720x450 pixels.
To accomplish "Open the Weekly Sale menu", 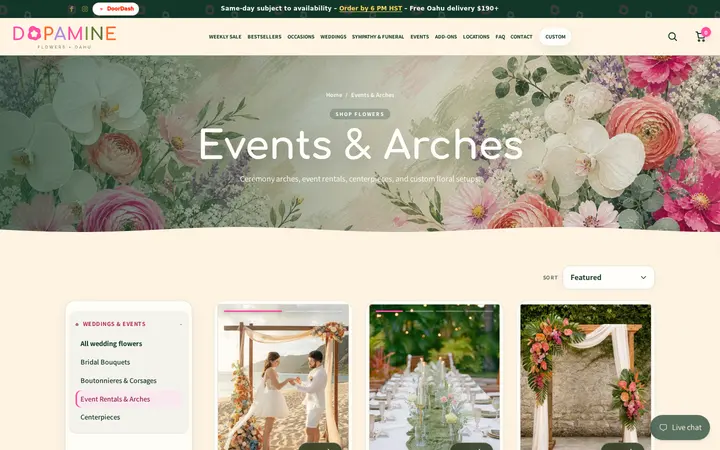I will [225, 37].
